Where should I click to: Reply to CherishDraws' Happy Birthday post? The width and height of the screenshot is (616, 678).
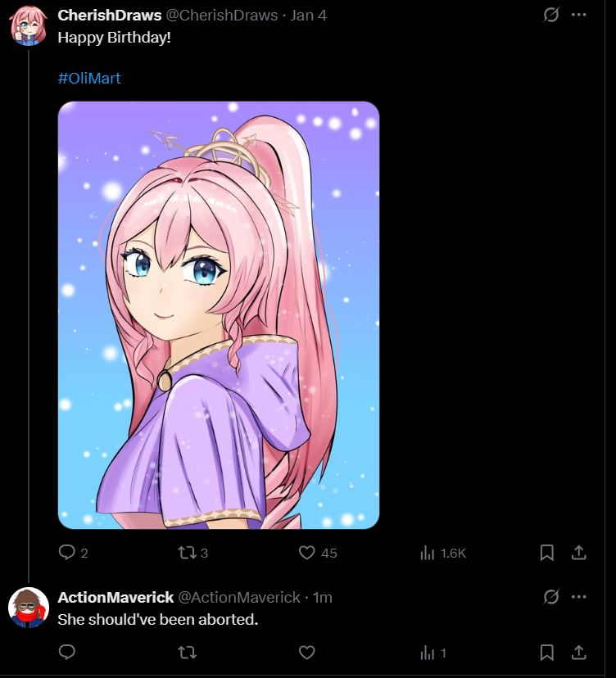pyautogui.click(x=67, y=553)
